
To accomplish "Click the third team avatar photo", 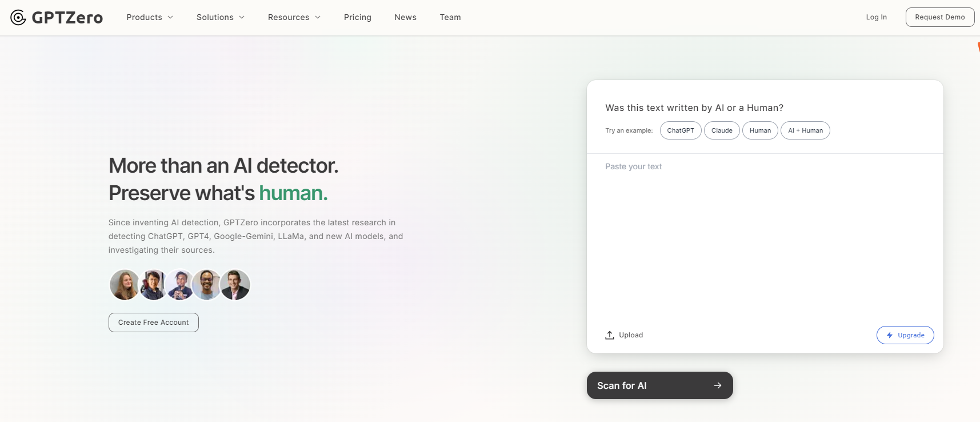I will pos(180,285).
